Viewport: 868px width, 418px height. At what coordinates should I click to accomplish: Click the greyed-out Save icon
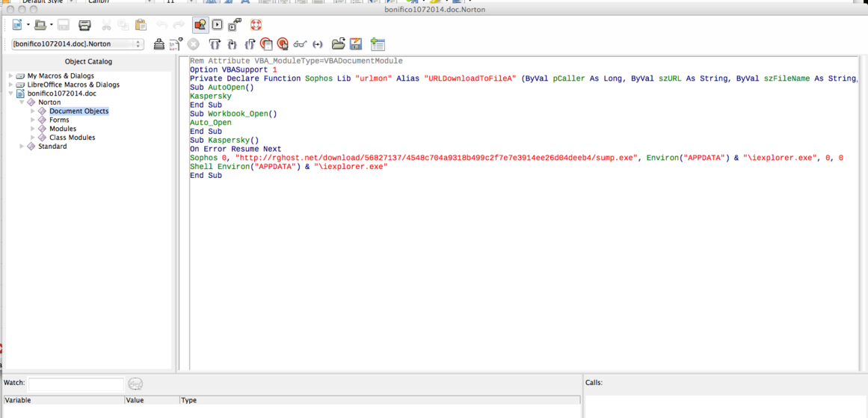click(64, 25)
